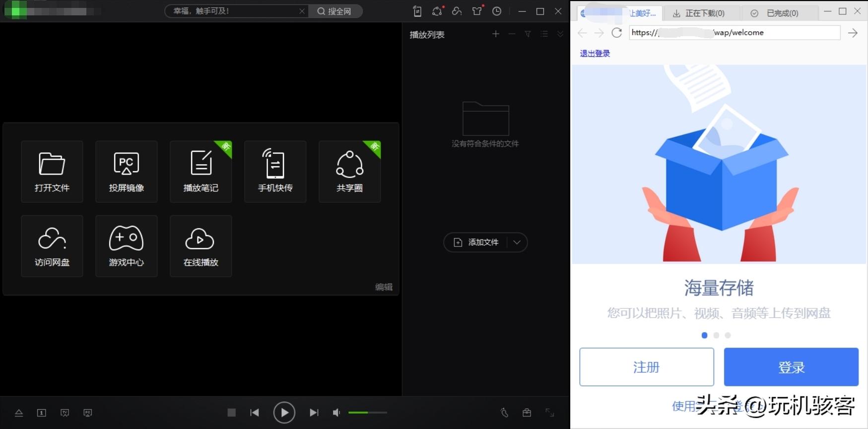The height and width of the screenshot is (429, 868).
Task: Click the 海量存储 heading text
Action: point(719,288)
